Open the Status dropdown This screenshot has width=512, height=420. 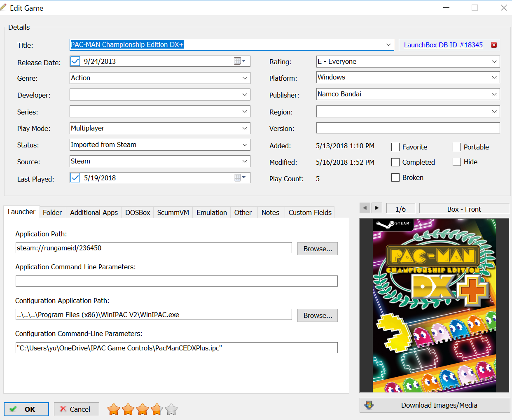(x=245, y=145)
